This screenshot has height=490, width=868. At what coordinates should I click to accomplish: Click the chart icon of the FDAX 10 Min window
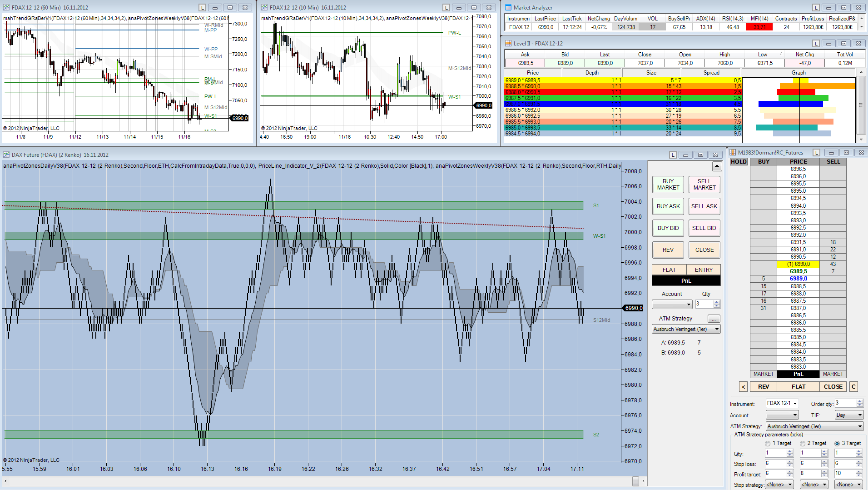point(264,7)
